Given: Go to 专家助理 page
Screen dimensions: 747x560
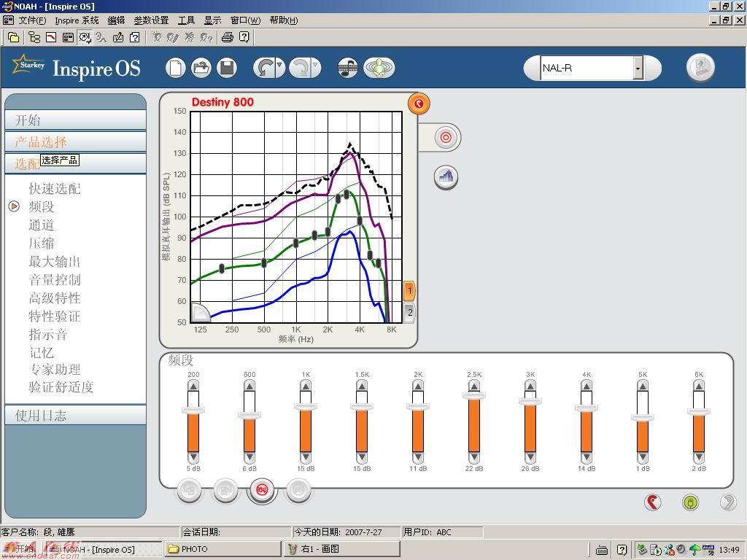Looking at the screenshot, I should 54,370.
